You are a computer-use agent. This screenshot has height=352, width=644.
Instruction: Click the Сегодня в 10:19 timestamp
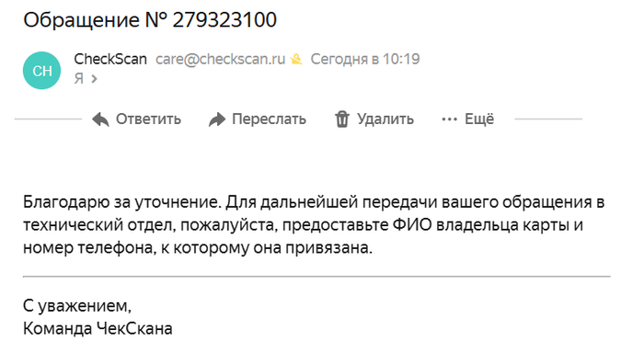(365, 59)
